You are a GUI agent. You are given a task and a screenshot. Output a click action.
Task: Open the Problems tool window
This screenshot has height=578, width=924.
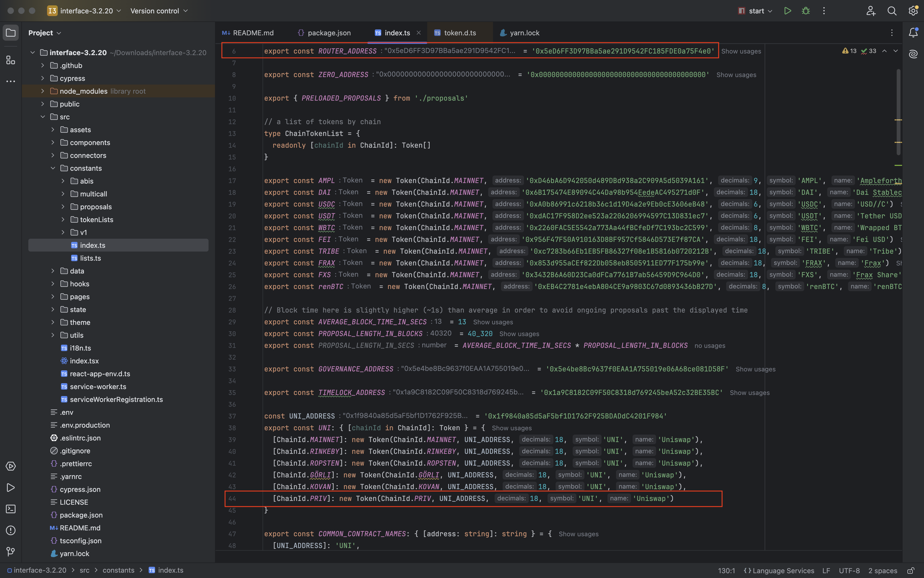[11, 531]
